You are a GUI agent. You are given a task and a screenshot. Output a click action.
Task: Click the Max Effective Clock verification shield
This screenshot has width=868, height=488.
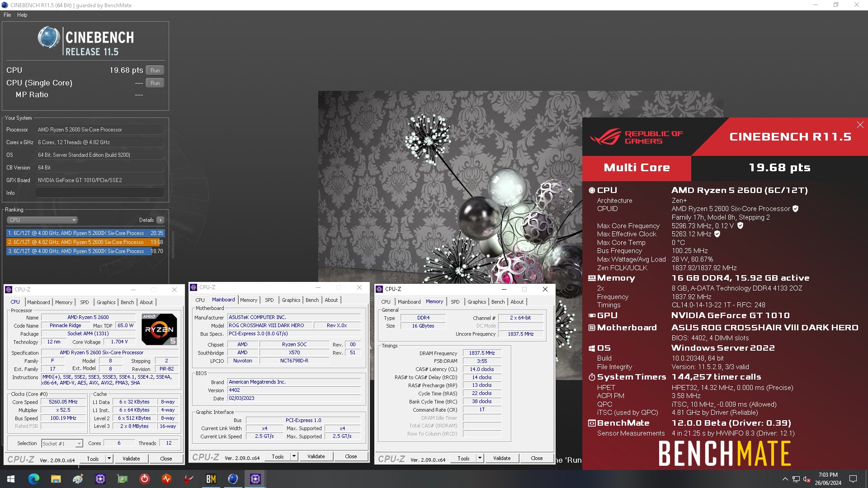pyautogui.click(x=717, y=234)
